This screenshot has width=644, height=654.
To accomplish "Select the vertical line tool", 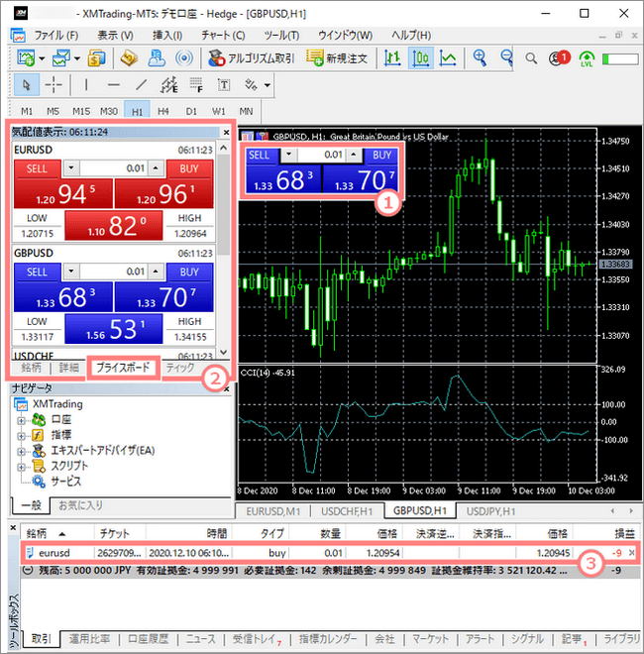I will pyautogui.click(x=86, y=85).
